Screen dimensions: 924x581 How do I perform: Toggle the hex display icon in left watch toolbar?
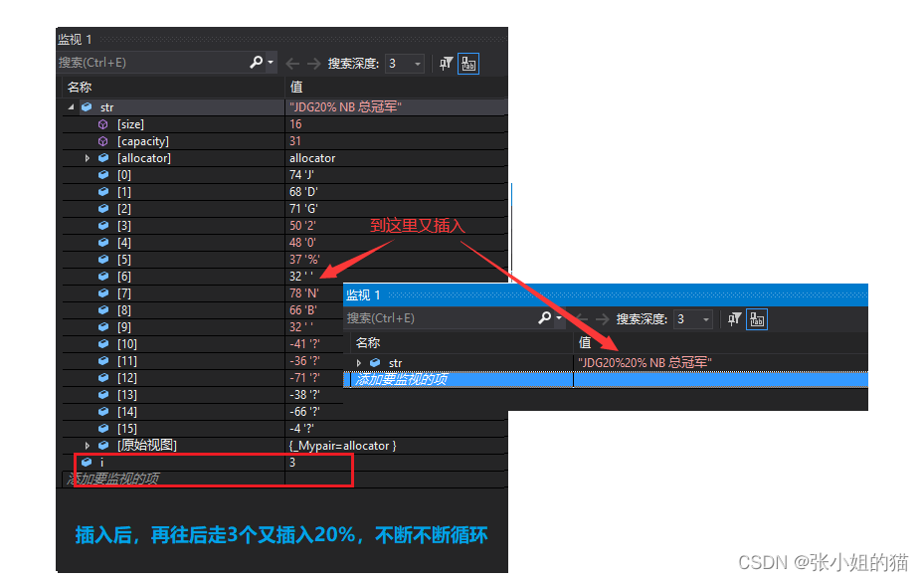[468, 63]
